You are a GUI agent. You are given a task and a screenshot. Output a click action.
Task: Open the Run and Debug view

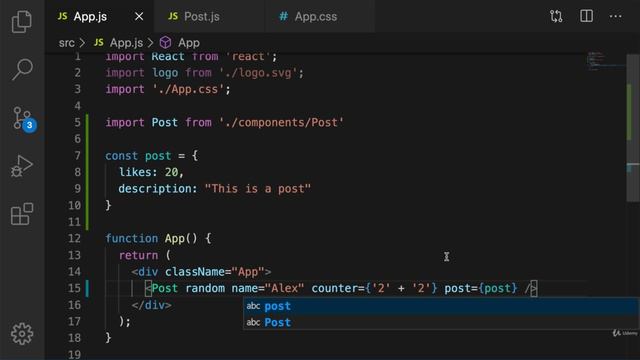click(22, 166)
